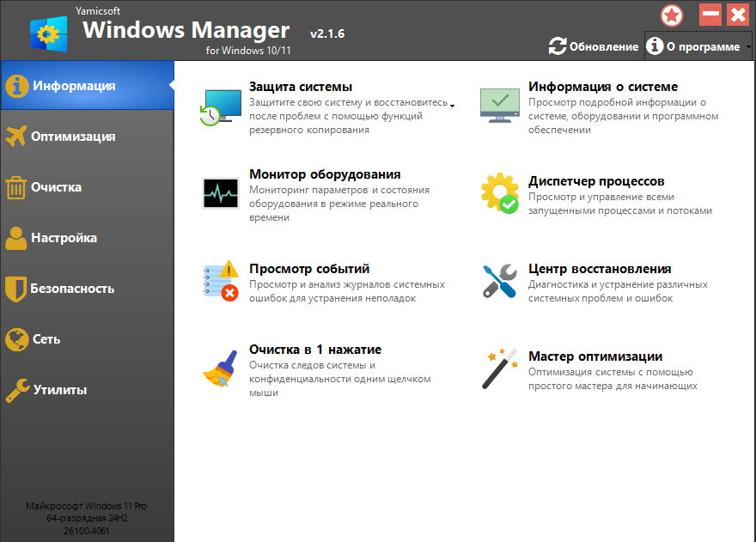The height and width of the screenshot is (542, 756).
Task: Click the Защита системы monitor icon
Action: click(x=221, y=107)
